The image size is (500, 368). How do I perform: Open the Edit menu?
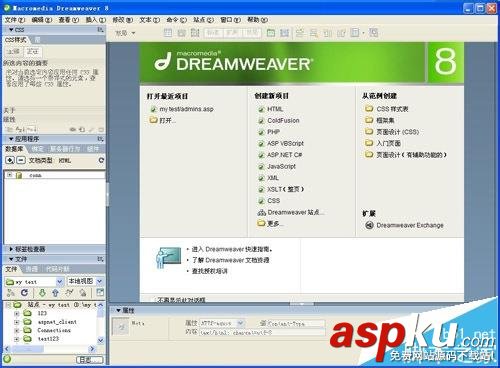tap(42, 20)
